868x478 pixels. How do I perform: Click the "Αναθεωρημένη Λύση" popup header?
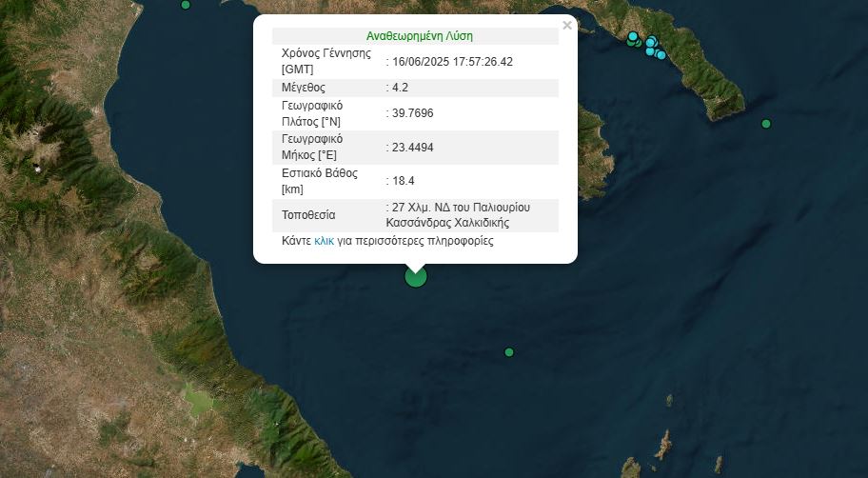tap(420, 36)
